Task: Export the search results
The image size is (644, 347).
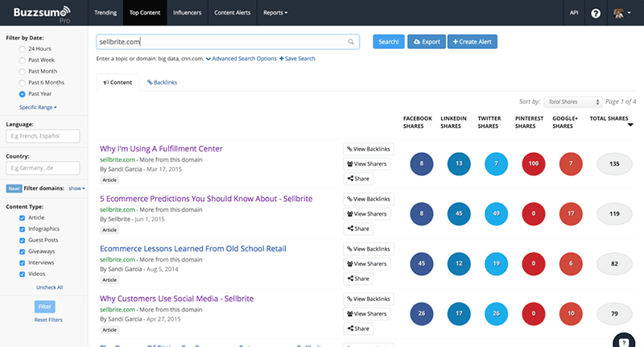Action: [x=427, y=42]
